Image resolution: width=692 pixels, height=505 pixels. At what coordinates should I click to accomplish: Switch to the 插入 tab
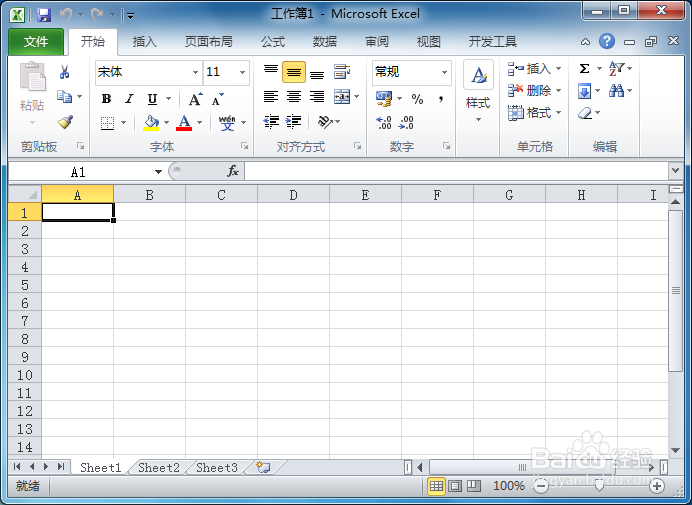[x=145, y=42]
